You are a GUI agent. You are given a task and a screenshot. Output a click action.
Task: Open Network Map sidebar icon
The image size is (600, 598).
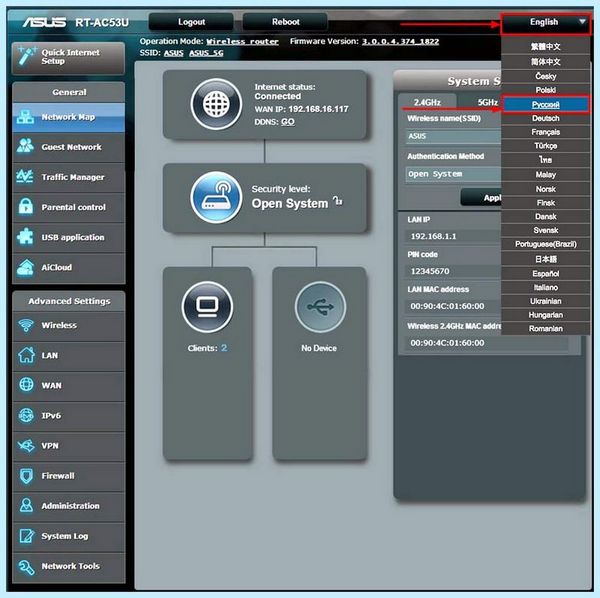25,117
